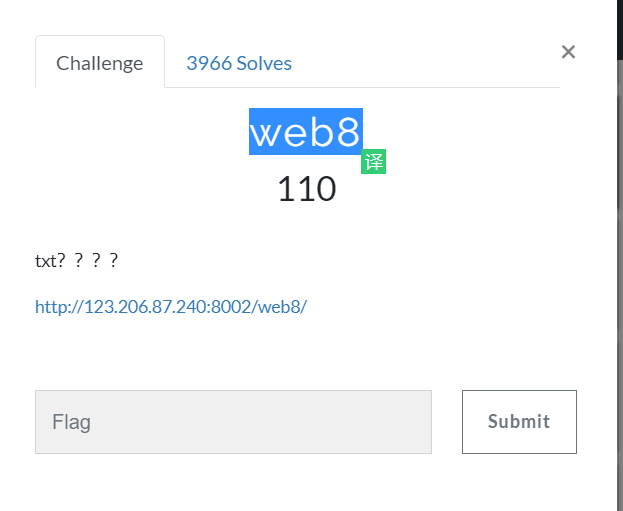
Task: Focus the Flag input field
Action: tap(233, 421)
